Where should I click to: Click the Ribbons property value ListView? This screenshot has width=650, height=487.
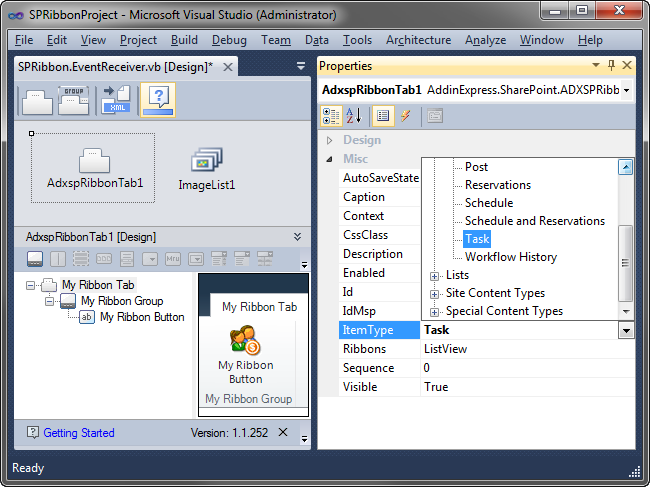[x=527, y=349]
